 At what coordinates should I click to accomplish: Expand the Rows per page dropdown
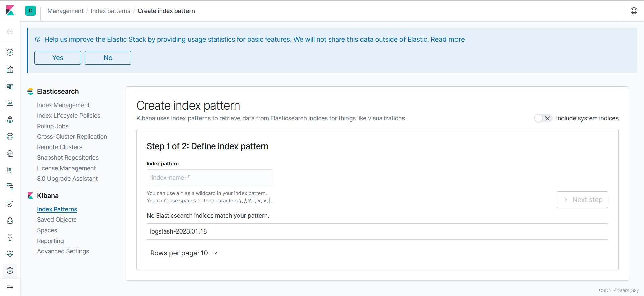[184, 253]
